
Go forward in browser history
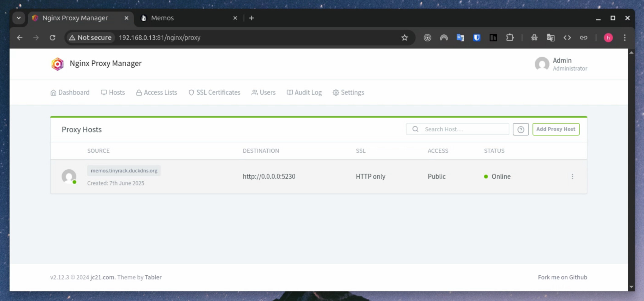[x=36, y=37]
